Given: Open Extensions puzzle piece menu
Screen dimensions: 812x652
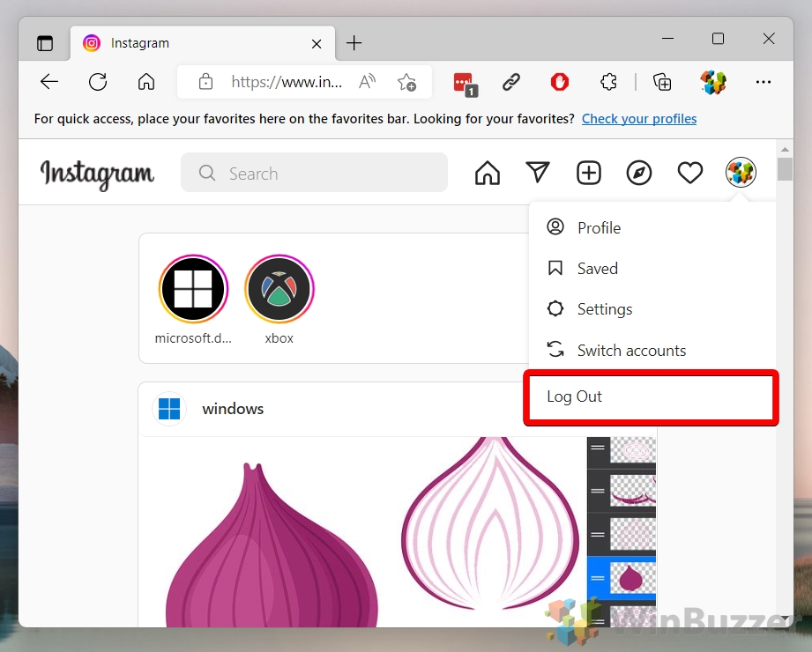Looking at the screenshot, I should pos(608,82).
